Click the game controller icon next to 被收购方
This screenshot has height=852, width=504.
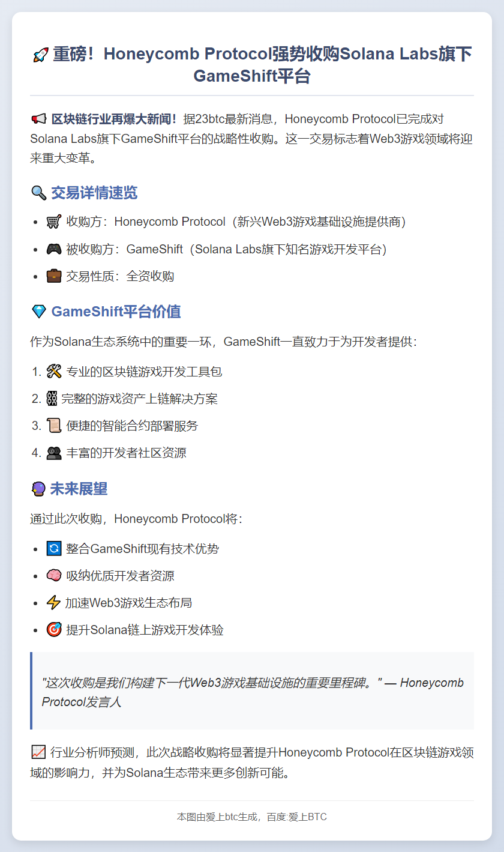[54, 249]
